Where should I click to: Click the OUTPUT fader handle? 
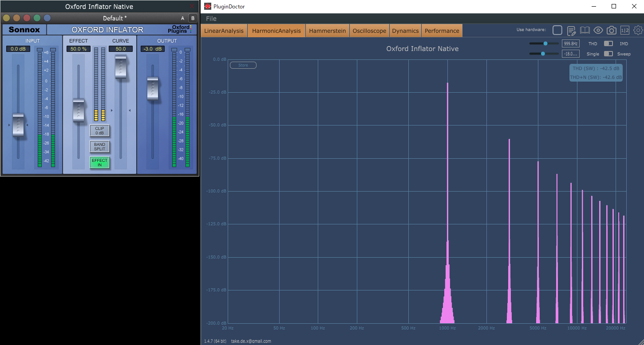[x=153, y=88]
